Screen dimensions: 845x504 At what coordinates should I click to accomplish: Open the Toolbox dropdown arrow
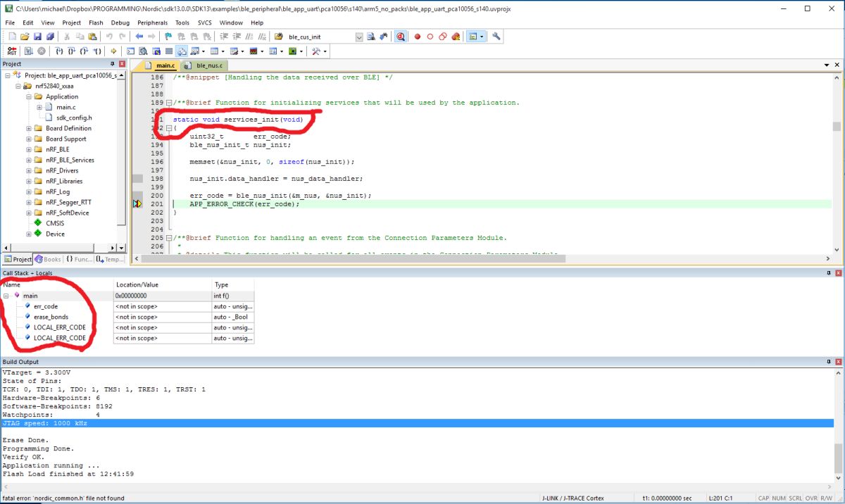coord(325,51)
